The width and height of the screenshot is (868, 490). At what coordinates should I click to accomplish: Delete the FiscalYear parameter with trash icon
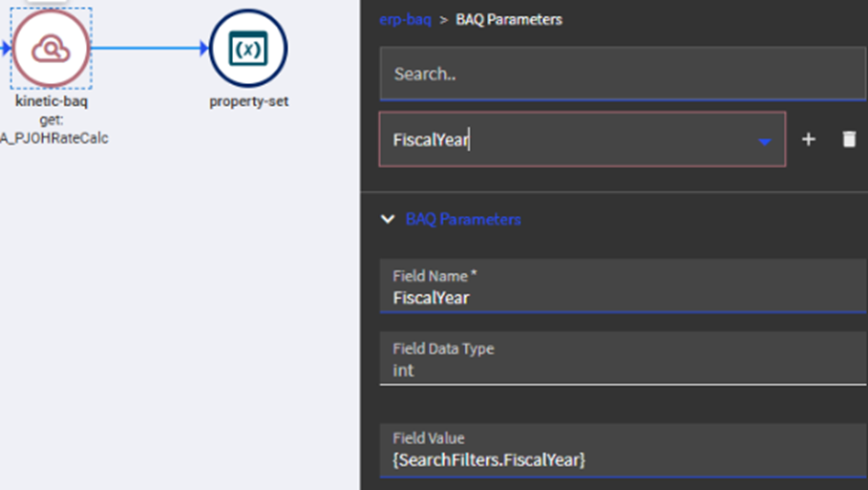click(849, 139)
